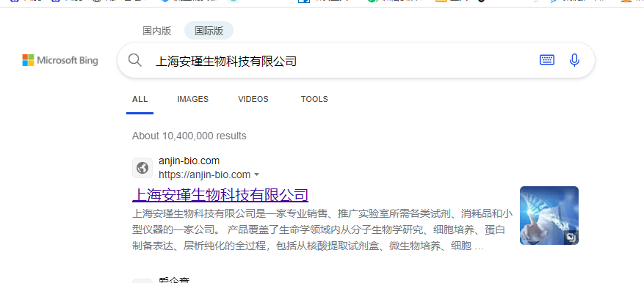Start voice search with microphone icon
644x283 pixels.
574,60
